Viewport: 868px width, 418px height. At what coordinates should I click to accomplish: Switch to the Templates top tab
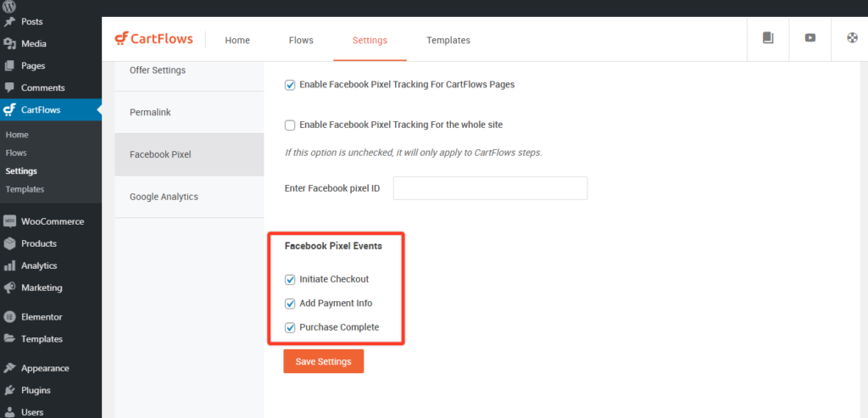click(x=448, y=41)
